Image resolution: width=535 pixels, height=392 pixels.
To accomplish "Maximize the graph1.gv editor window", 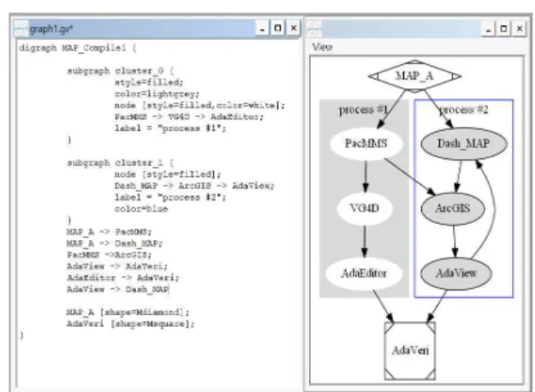I will (277, 28).
